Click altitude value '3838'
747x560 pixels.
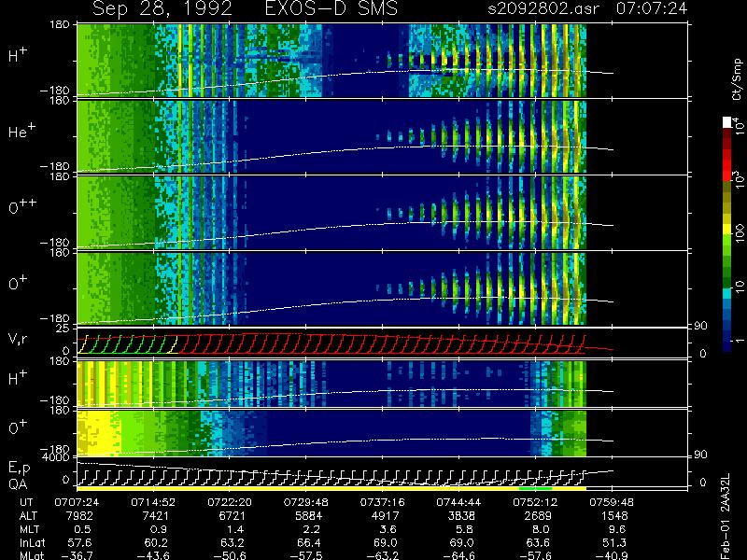coord(461,516)
